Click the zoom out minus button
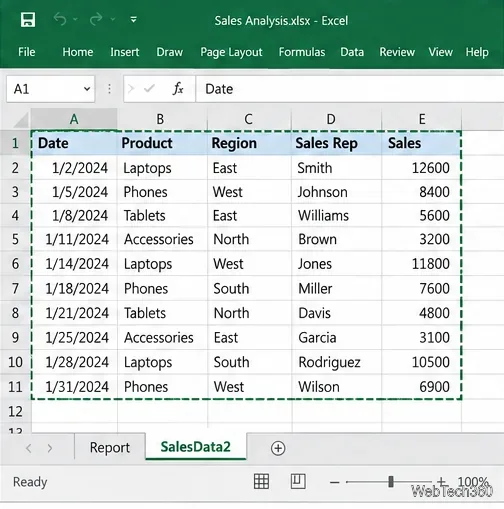Image resolution: width=504 pixels, height=509 pixels. (x=335, y=482)
